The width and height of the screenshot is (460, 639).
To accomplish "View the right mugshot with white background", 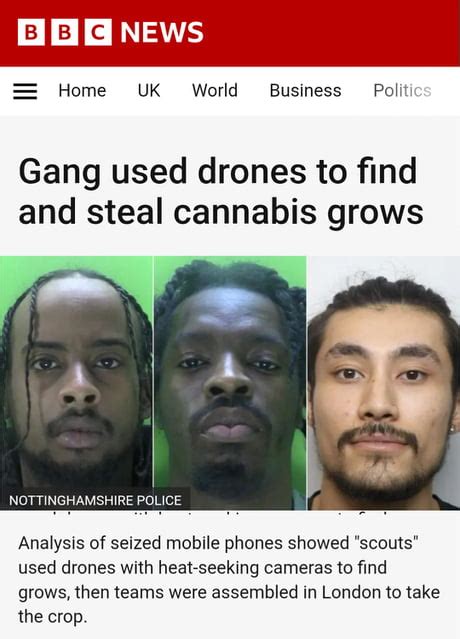I will (x=384, y=383).
